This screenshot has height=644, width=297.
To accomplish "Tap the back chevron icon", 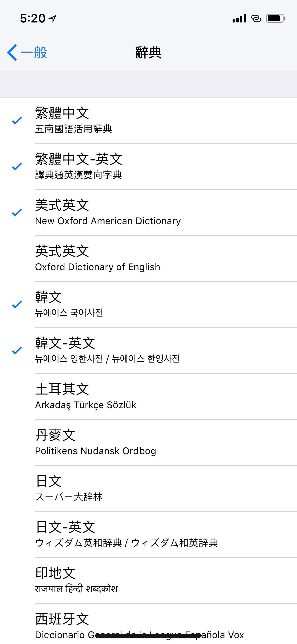I will (x=12, y=52).
